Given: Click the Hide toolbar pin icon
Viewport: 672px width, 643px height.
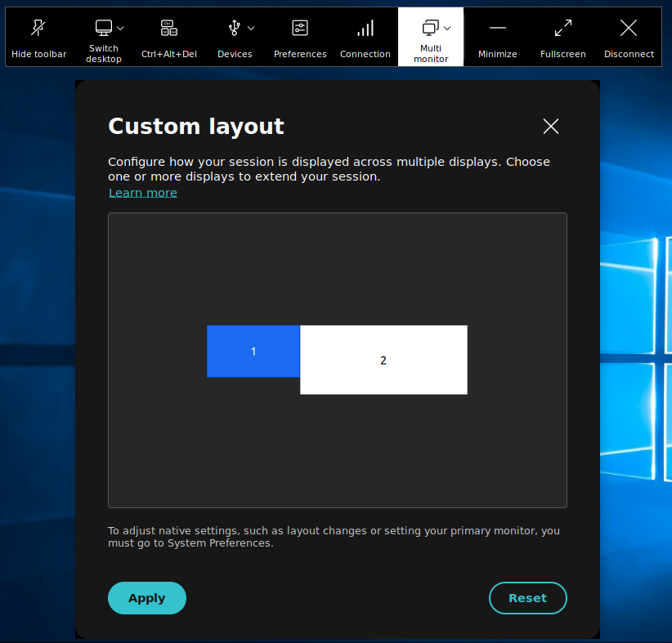Looking at the screenshot, I should pos(38,29).
